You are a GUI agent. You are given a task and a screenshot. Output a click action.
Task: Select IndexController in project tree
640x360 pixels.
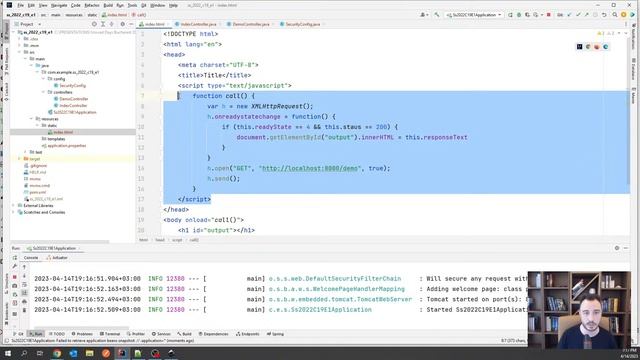point(73,106)
